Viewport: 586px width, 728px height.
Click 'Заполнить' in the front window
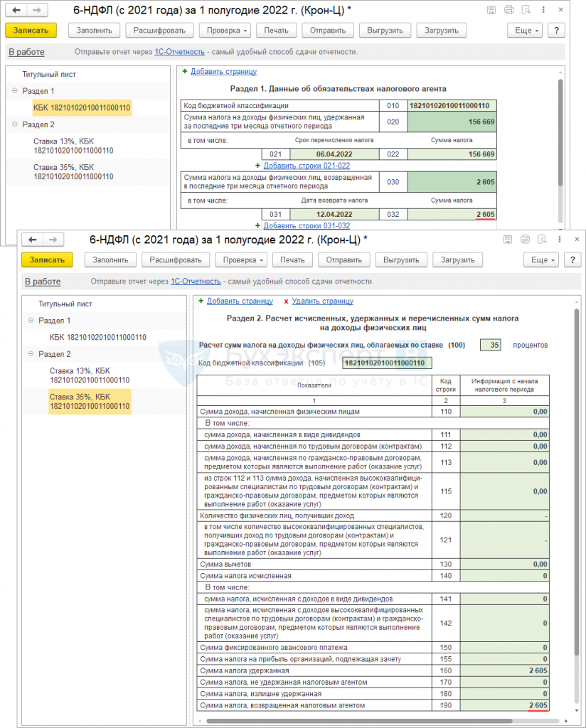(110, 260)
